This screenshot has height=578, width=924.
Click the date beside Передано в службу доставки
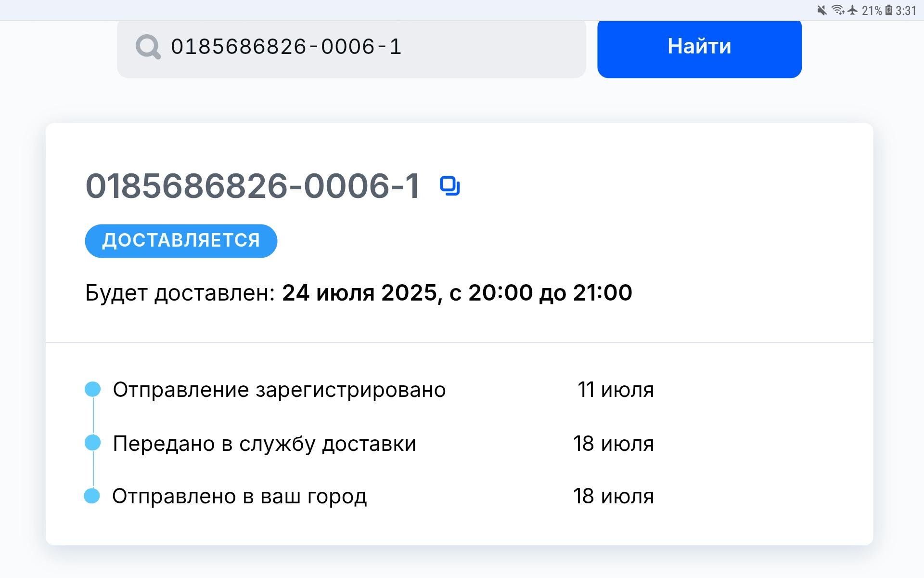pyautogui.click(x=613, y=444)
